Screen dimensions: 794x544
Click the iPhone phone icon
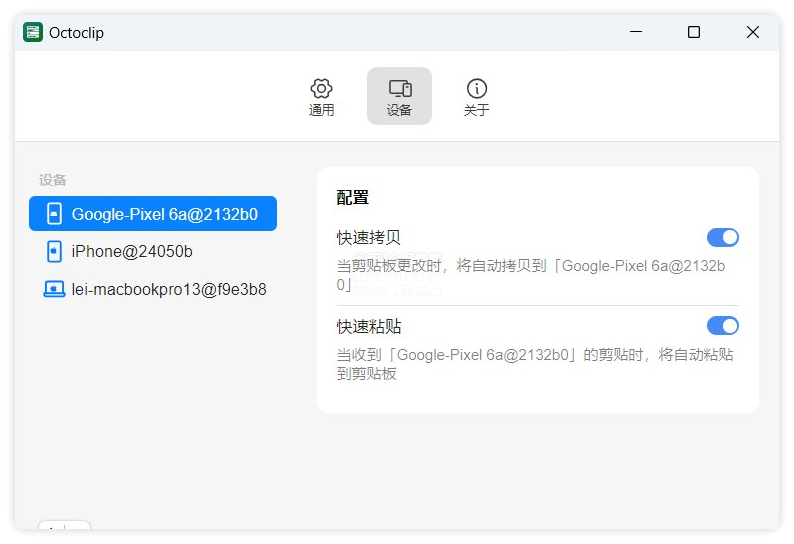coord(54,251)
